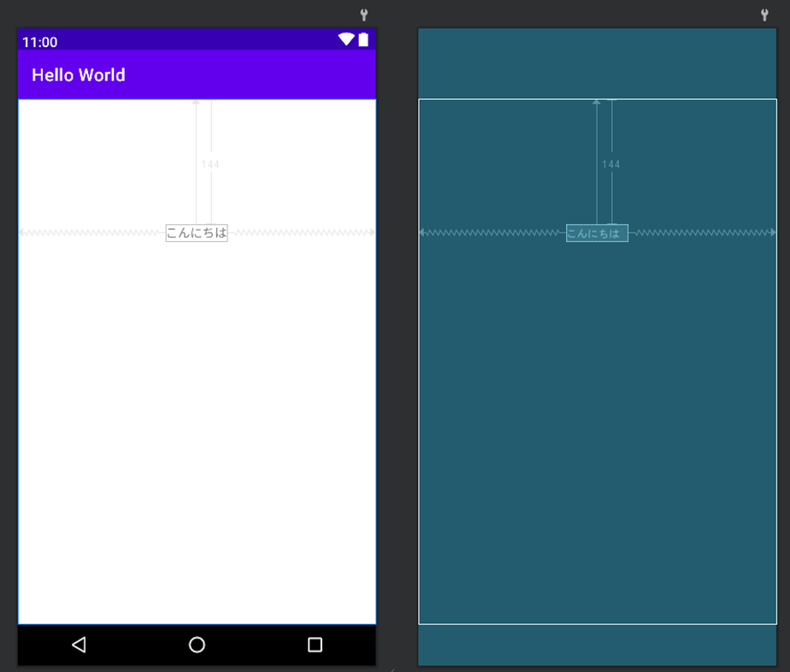The image size is (790, 672).
Task: Click the Hello World app bar title
Action: [x=79, y=75]
